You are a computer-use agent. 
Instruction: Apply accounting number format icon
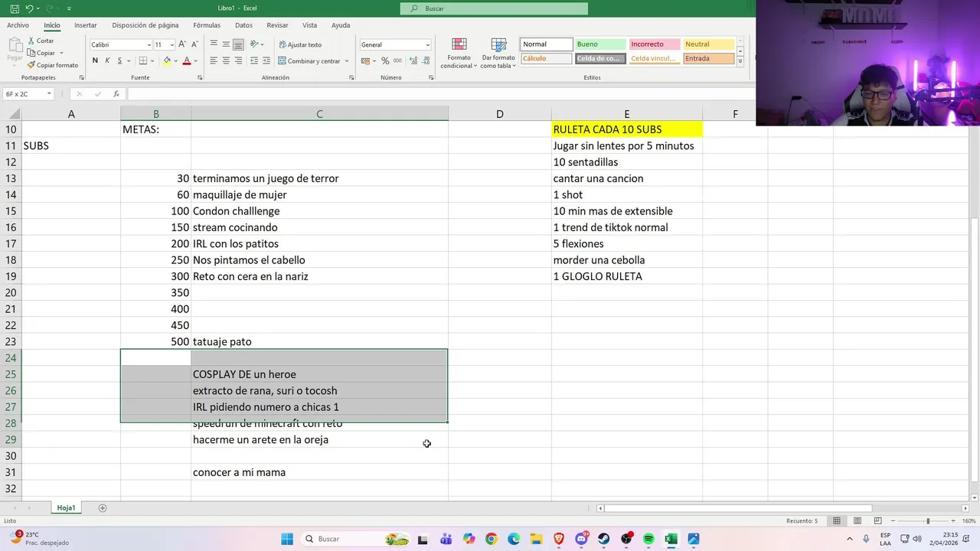pyautogui.click(x=365, y=60)
